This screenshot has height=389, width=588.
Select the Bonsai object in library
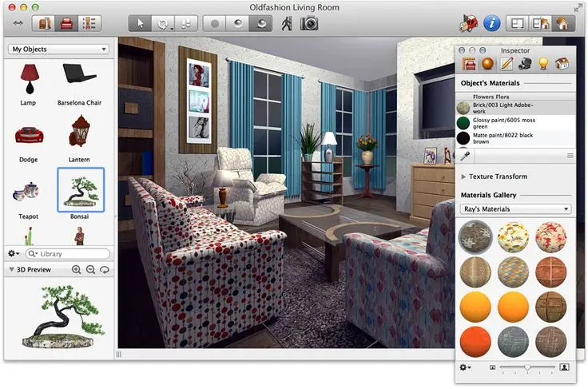click(x=80, y=190)
